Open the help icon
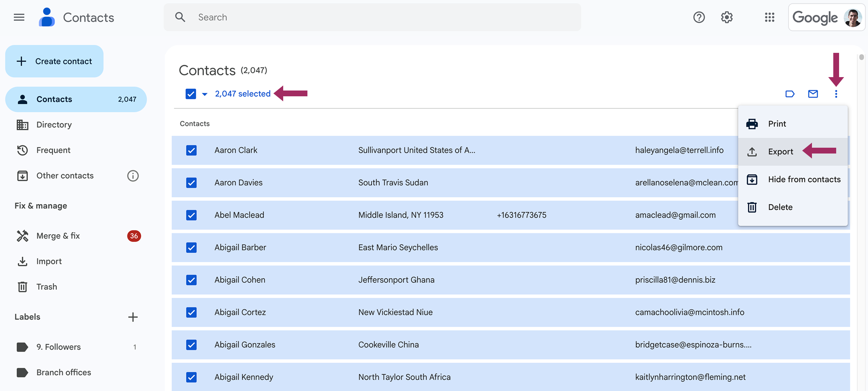 tap(699, 17)
